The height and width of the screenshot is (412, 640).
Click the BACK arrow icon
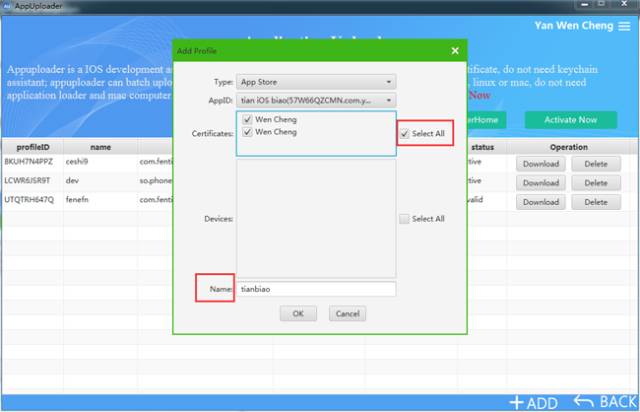click(584, 401)
